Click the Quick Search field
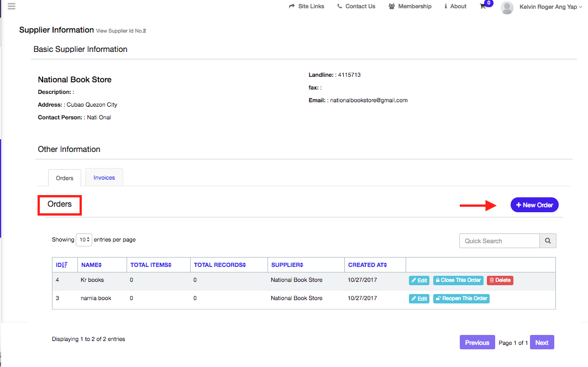Screen dimensions: 588x367 [x=499, y=241]
